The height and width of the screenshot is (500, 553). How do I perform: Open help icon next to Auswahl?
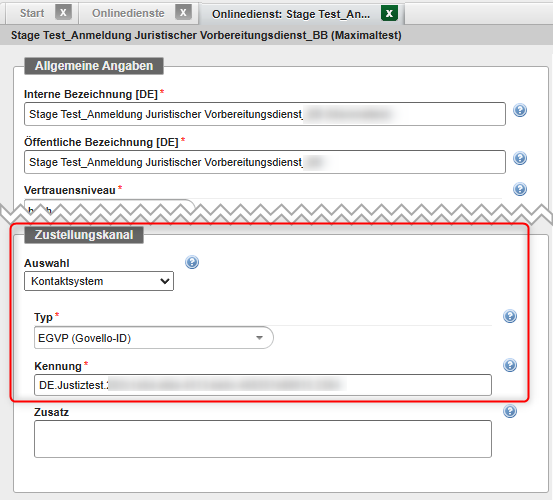click(192, 262)
